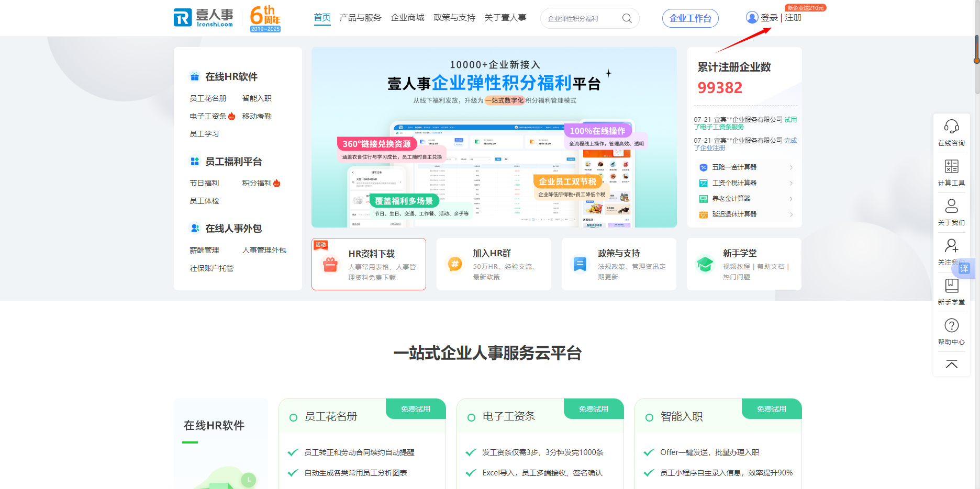Click the 热门问题 link in 新手学堂

click(736, 277)
